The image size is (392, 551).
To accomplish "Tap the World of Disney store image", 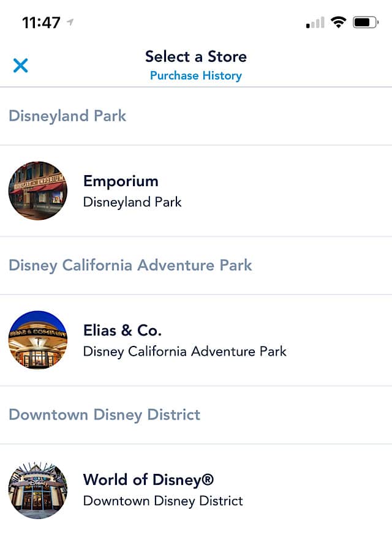I will pyautogui.click(x=38, y=490).
